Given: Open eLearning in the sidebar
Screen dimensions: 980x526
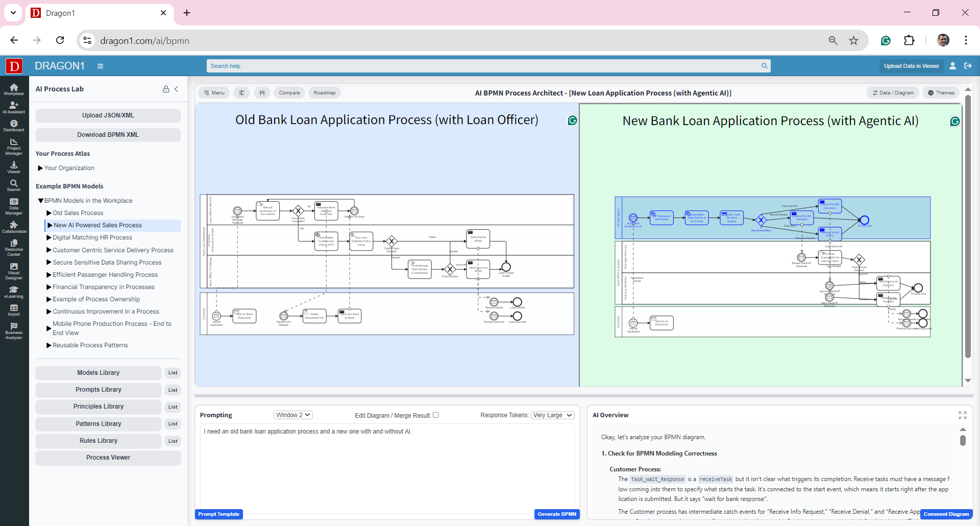Looking at the screenshot, I should (14, 292).
